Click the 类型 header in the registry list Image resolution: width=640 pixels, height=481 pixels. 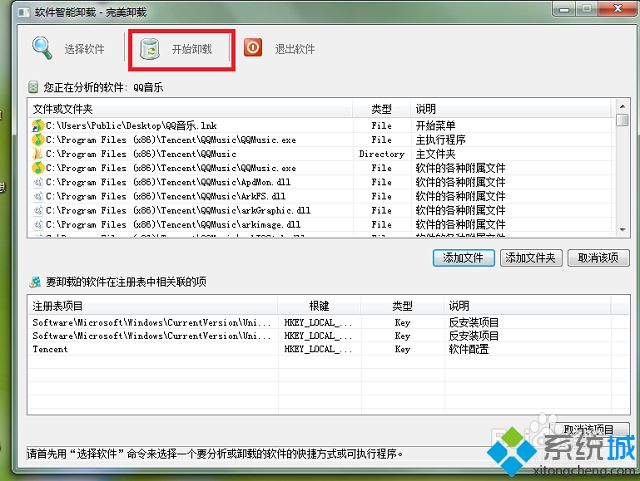pos(402,306)
